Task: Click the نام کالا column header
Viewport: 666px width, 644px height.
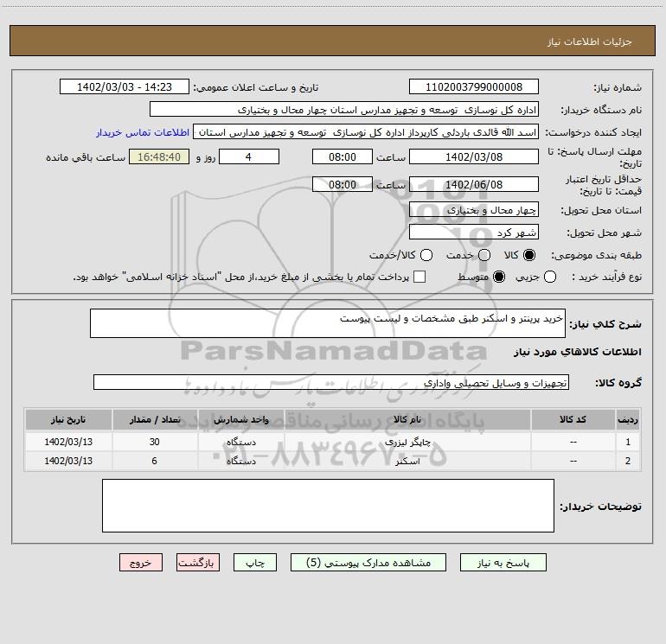Action: click(x=407, y=419)
